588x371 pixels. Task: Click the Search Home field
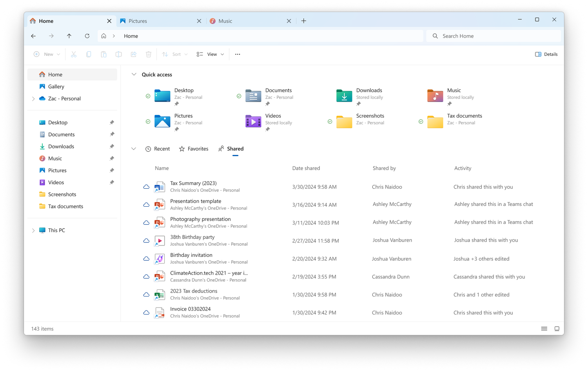(494, 36)
